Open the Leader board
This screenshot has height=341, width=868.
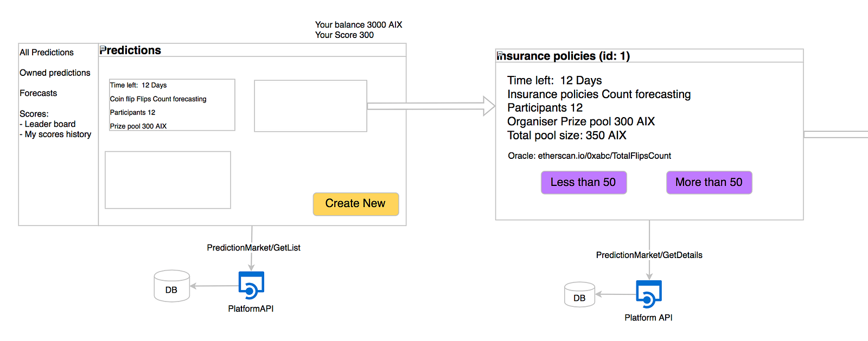[x=50, y=124]
